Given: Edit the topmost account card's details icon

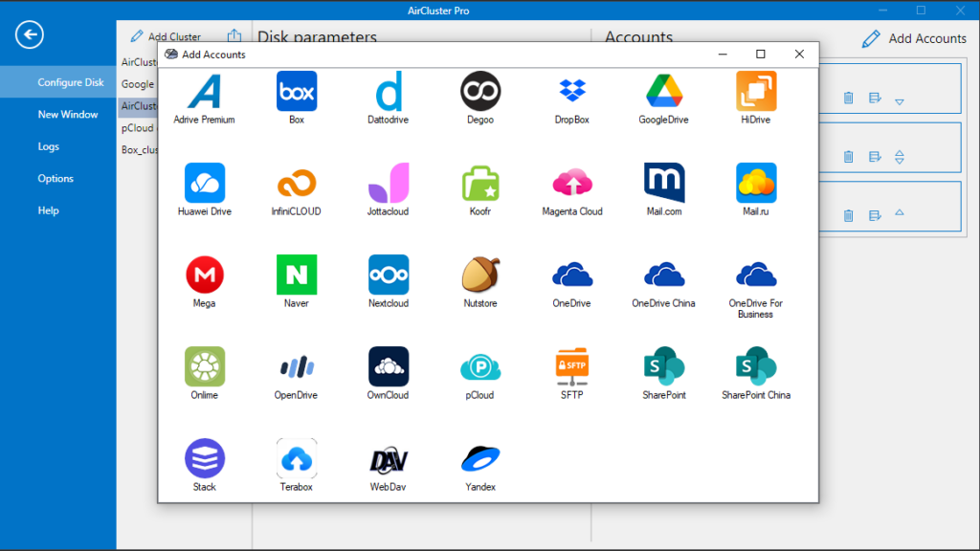Looking at the screenshot, I should point(875,98).
